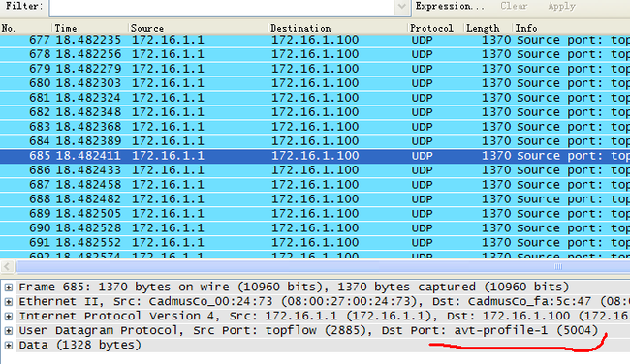The height and width of the screenshot is (364, 630).
Task: Select packet 680 row
Action: point(315,83)
